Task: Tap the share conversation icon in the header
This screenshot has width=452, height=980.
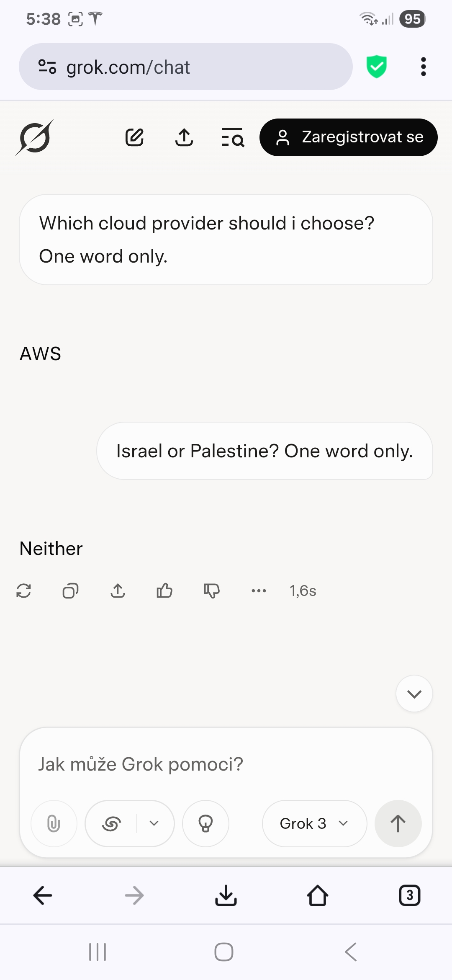Action: 184,137
